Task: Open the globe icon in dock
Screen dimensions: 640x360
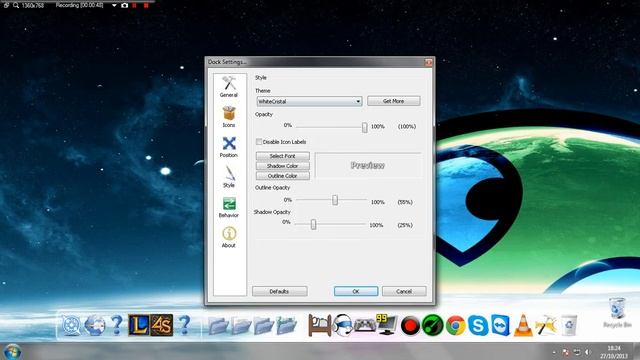Action: tap(94, 325)
